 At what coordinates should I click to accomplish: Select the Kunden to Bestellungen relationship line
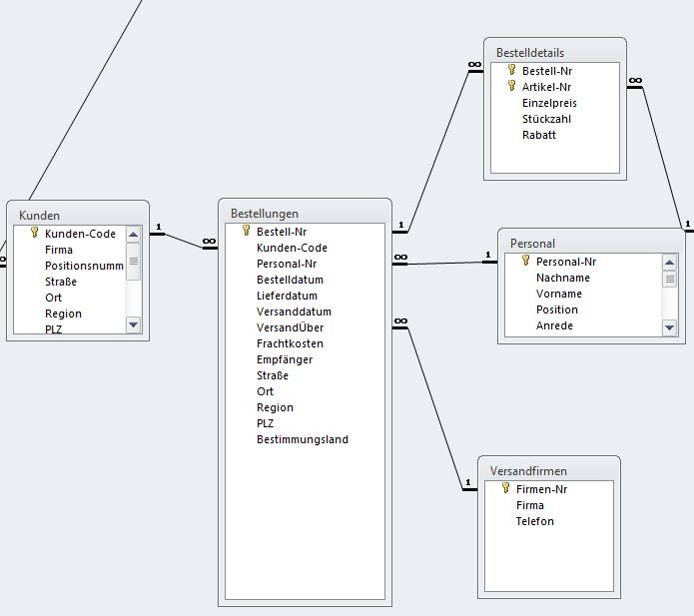[x=184, y=241]
